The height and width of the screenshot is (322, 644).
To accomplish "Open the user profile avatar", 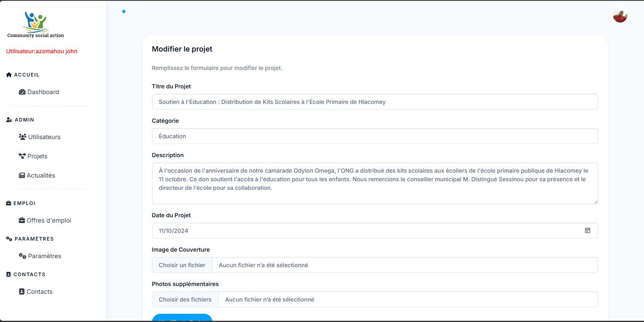I will coord(620,16).
